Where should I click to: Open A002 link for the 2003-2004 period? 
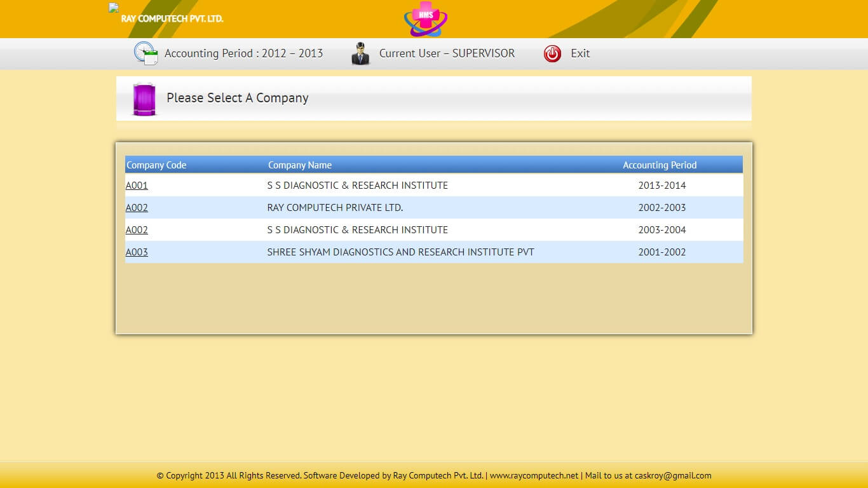[137, 230]
